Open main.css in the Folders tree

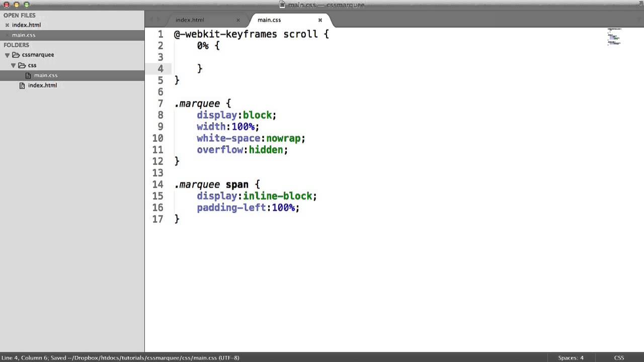(46, 75)
